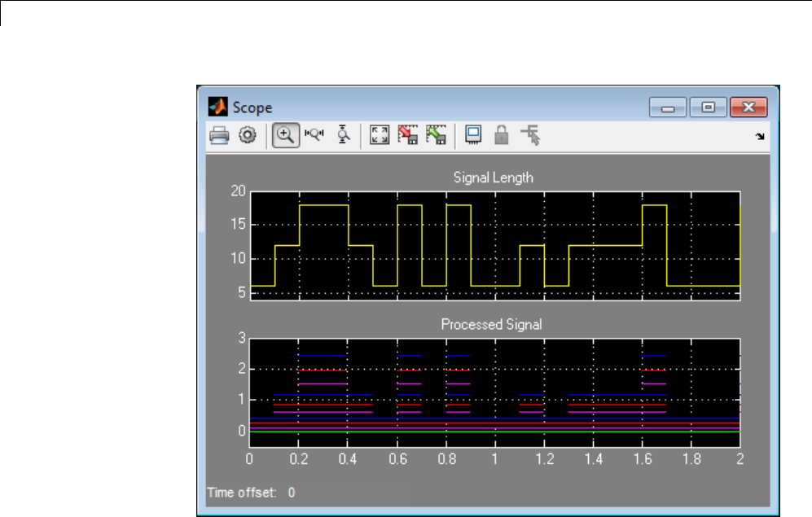Open the Signal selection tool
The image size is (812, 517).
(x=531, y=136)
